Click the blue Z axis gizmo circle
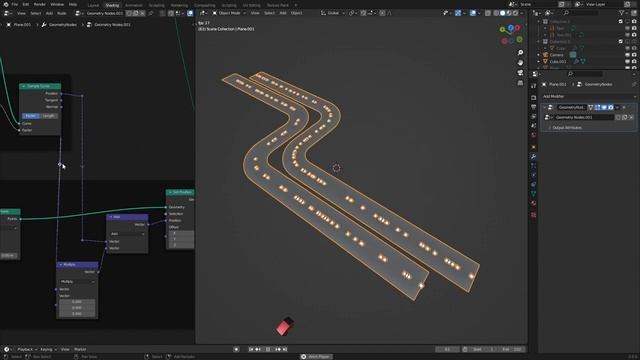This screenshot has width=640, height=360. tap(511, 28)
